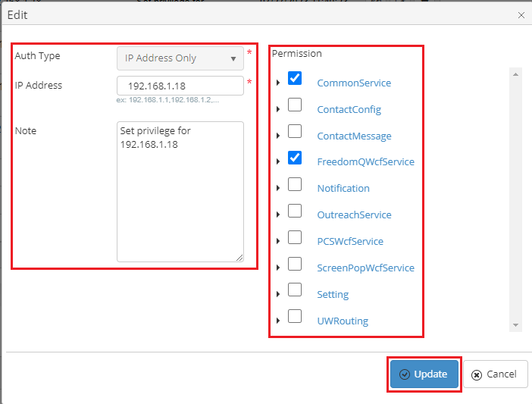Click the Note textarea resize handle
532x404 pixels.
click(x=239, y=258)
